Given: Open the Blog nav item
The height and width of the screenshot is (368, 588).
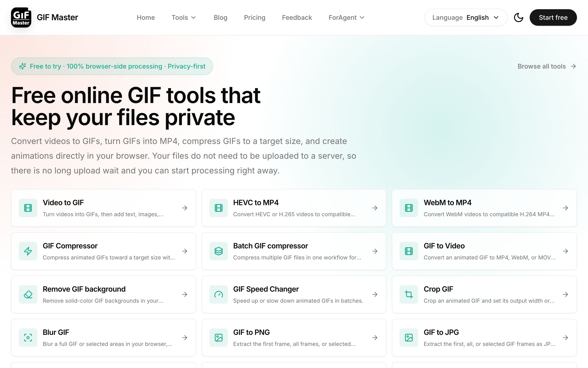Looking at the screenshot, I should (220, 17).
